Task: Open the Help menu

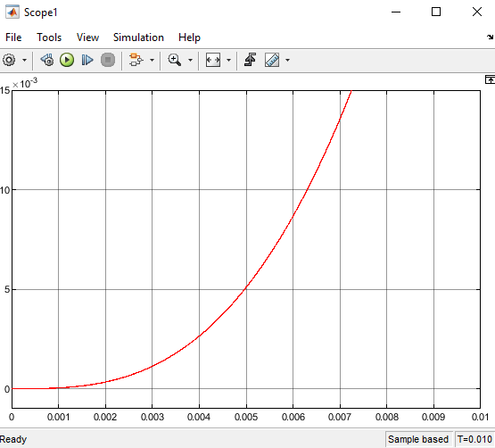Action: [189, 37]
